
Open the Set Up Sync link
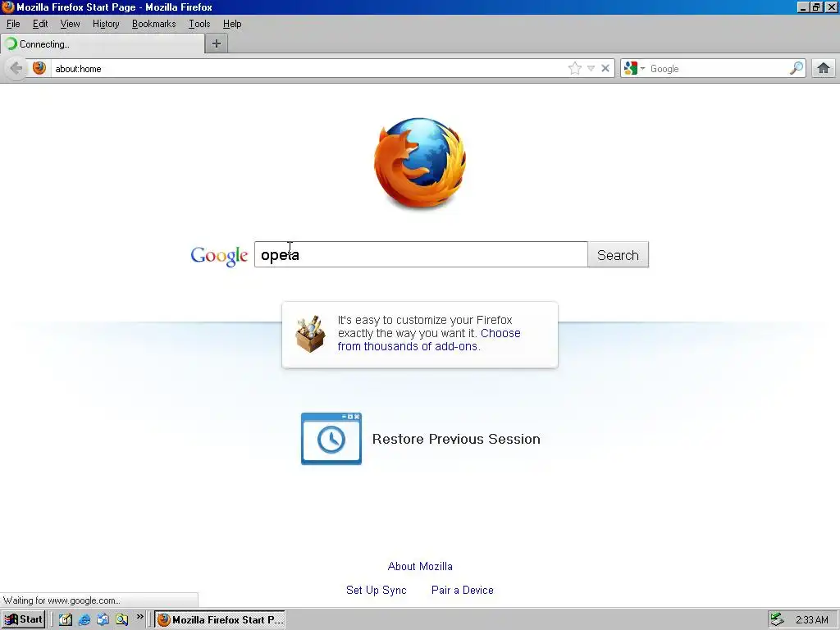pos(376,590)
